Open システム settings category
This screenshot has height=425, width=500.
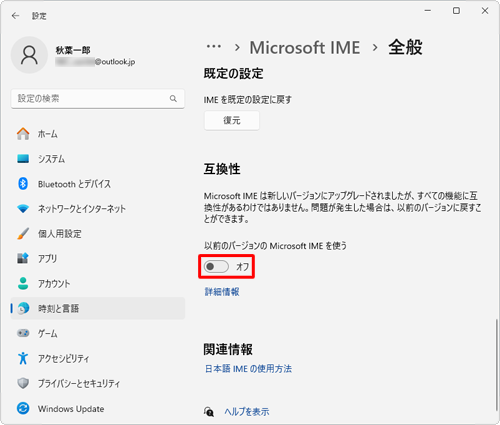point(98,159)
